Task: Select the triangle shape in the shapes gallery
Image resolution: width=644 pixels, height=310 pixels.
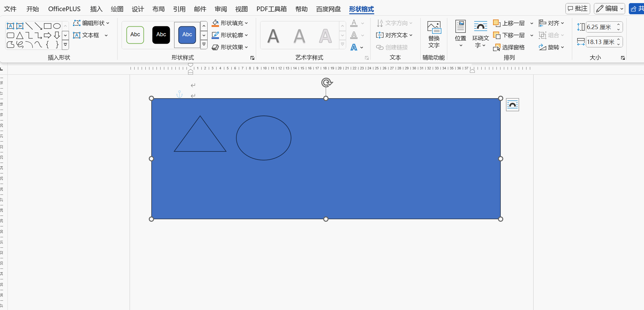Action: click(x=20, y=35)
